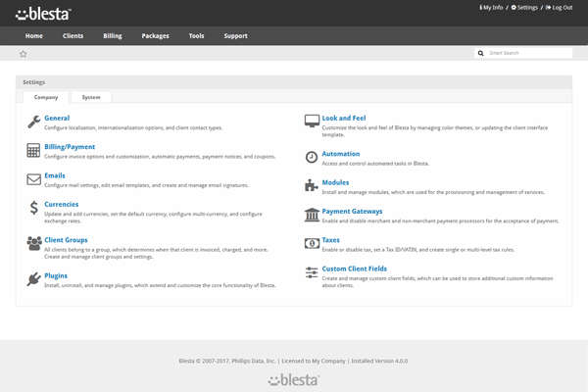
Task: Click the bank building icon for Payment Gateways
Action: (x=312, y=215)
